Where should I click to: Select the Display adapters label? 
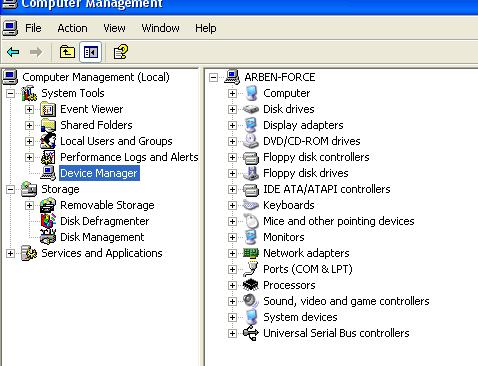click(x=303, y=125)
